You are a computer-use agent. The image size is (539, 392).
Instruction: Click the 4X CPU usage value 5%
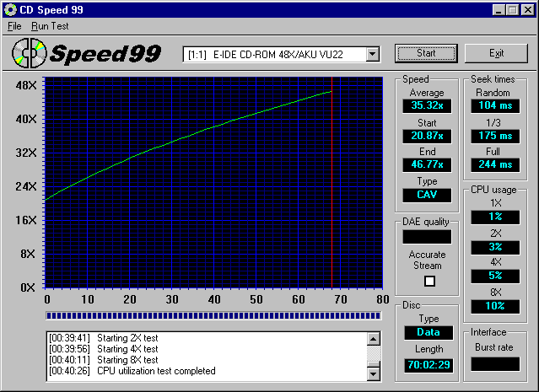click(x=495, y=276)
